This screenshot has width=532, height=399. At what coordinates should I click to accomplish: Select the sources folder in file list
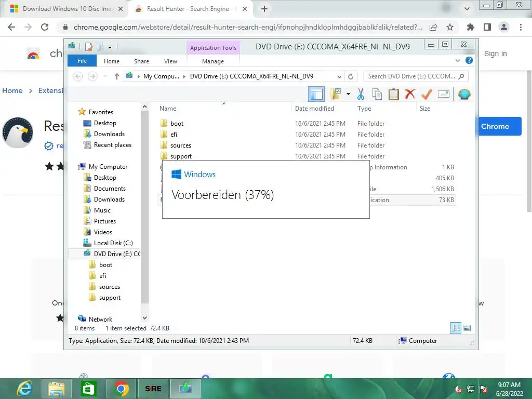(181, 145)
